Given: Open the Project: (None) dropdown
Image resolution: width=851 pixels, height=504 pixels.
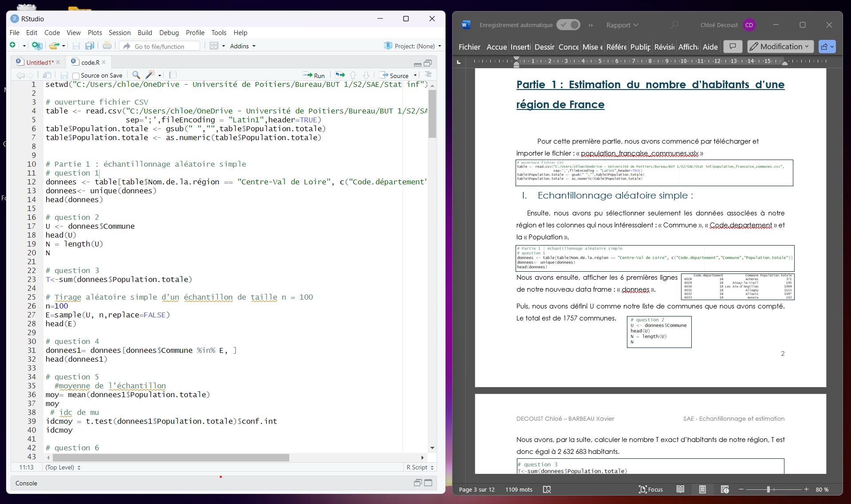Looking at the screenshot, I should point(412,46).
